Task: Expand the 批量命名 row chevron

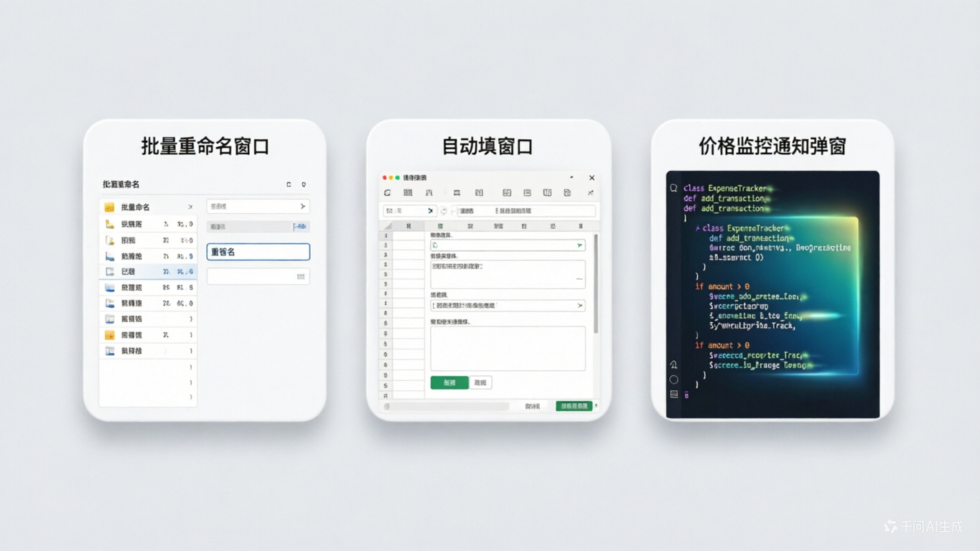Action: pyautogui.click(x=190, y=207)
